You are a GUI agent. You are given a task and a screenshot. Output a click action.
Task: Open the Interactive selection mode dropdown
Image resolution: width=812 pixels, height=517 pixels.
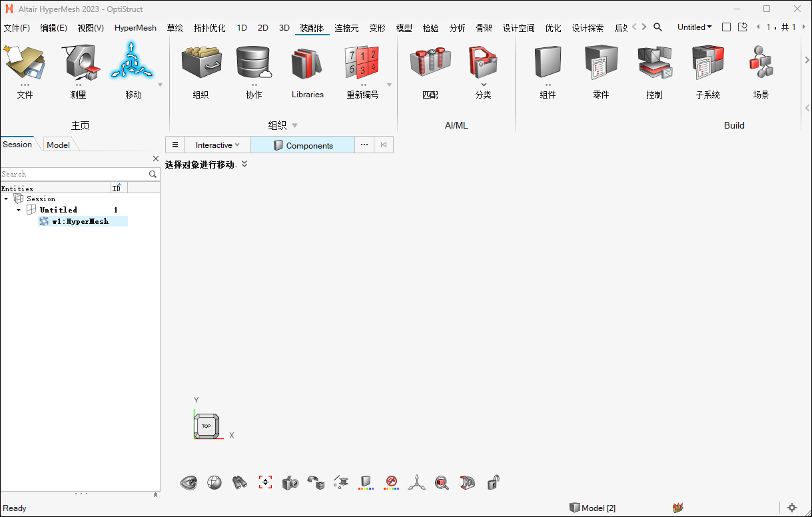pyautogui.click(x=217, y=145)
